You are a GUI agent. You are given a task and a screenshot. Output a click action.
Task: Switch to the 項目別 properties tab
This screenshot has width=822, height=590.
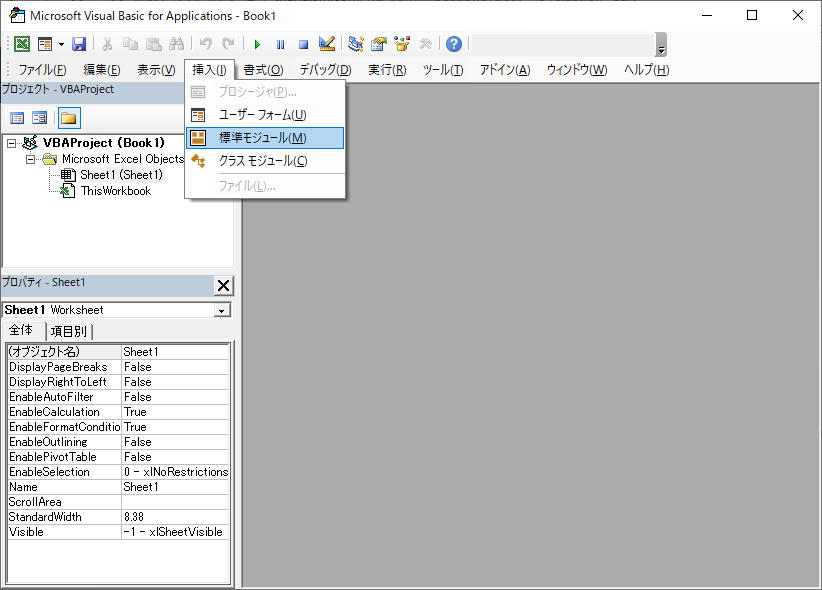coord(69,331)
